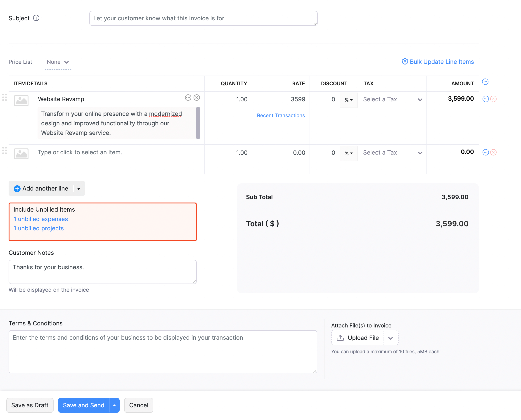Open the Upload File options chevron
521x420 pixels.
tap(391, 338)
